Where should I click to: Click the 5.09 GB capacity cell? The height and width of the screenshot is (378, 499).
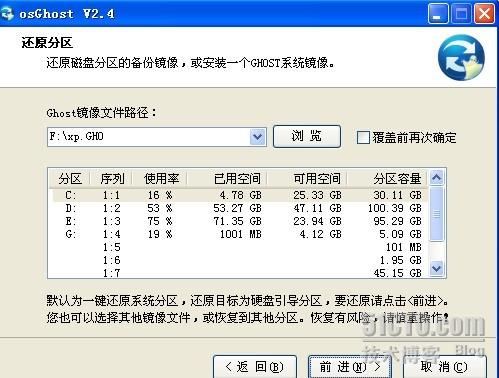tap(400, 234)
